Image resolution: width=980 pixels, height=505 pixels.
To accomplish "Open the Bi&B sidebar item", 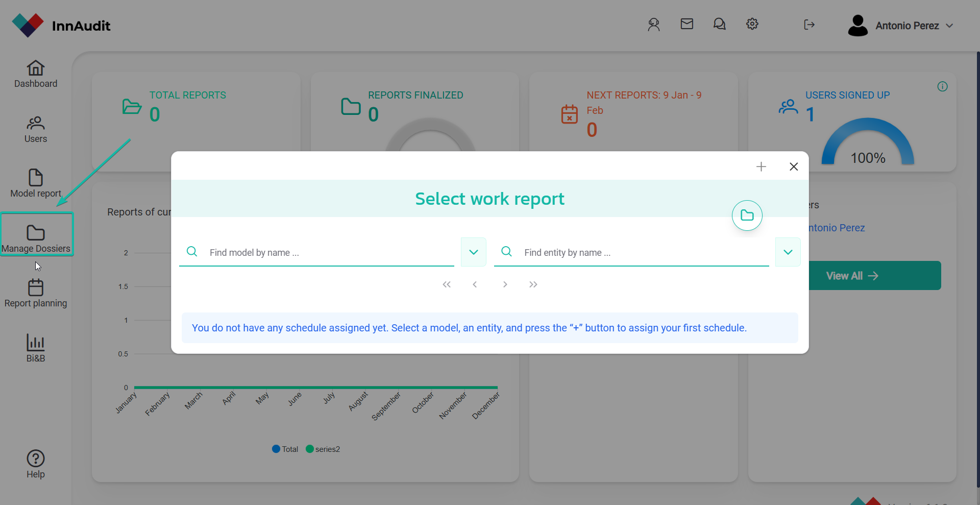I will click(36, 348).
